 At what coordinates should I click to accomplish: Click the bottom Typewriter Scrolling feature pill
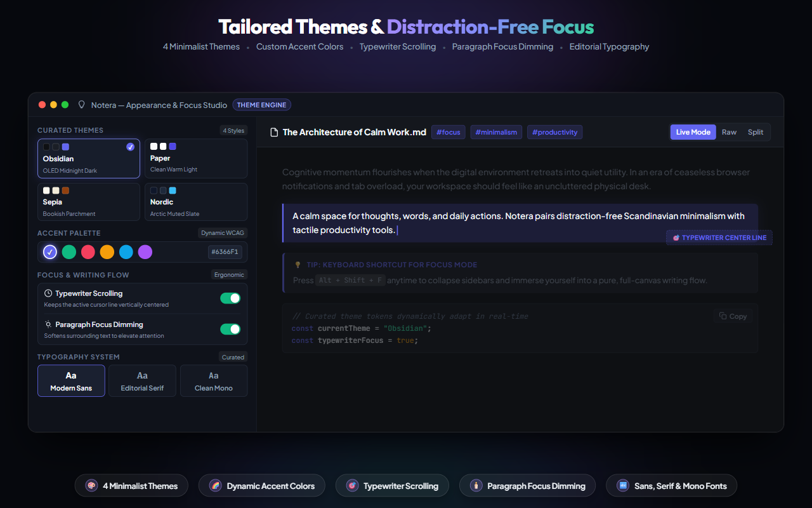(392, 486)
